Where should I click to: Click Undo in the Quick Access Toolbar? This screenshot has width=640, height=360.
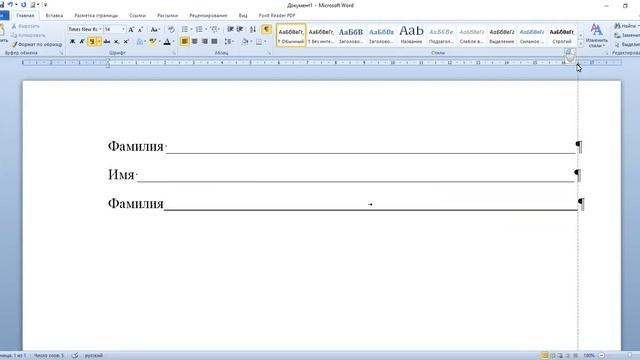[x=11, y=5]
